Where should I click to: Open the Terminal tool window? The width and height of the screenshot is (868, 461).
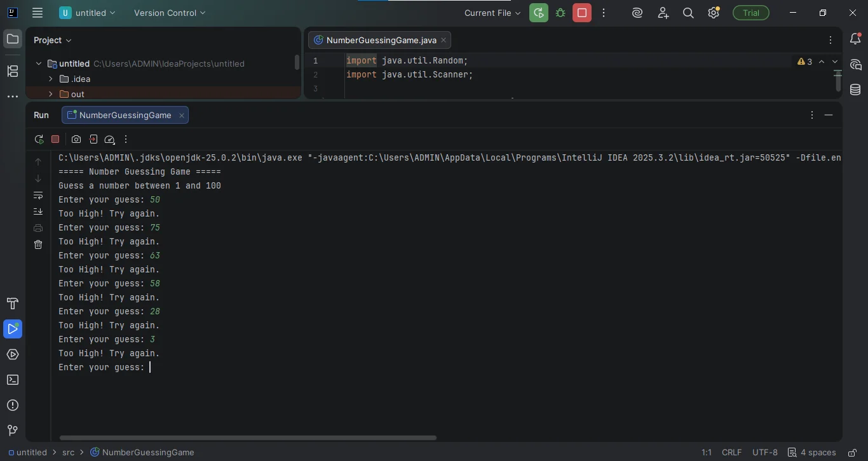pos(13,380)
